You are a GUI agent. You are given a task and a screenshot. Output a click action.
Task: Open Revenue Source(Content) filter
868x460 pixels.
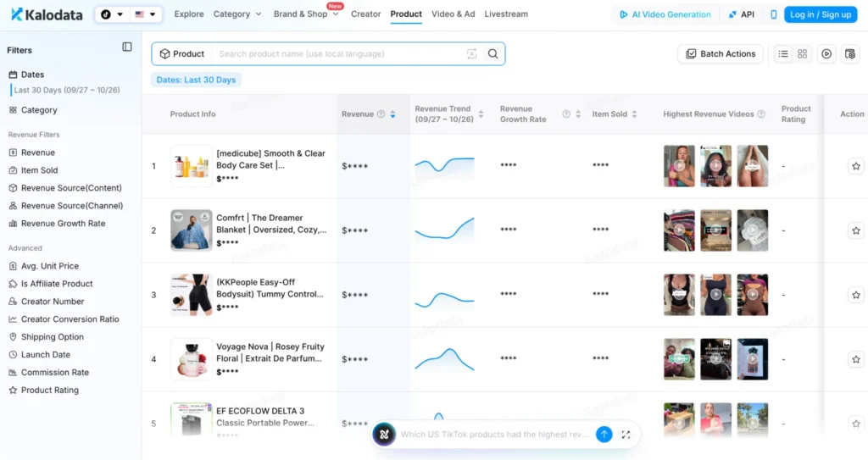[x=64, y=188]
